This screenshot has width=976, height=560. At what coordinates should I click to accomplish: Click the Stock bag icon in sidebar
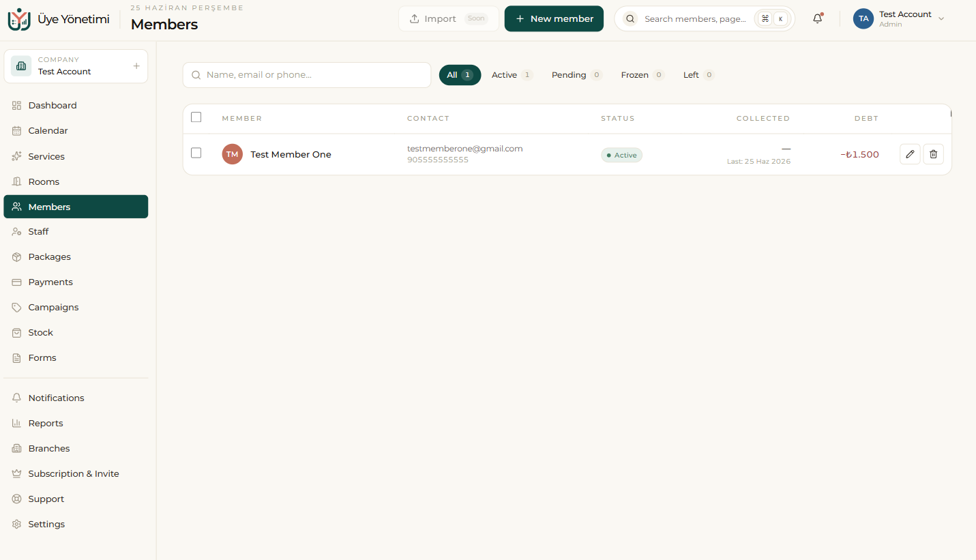(17, 333)
